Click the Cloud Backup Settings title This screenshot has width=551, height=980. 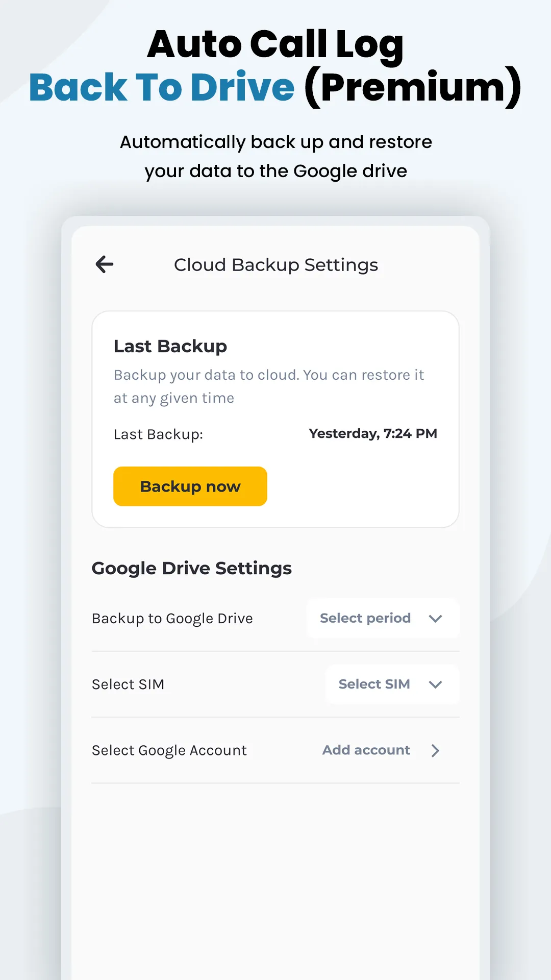tap(276, 265)
